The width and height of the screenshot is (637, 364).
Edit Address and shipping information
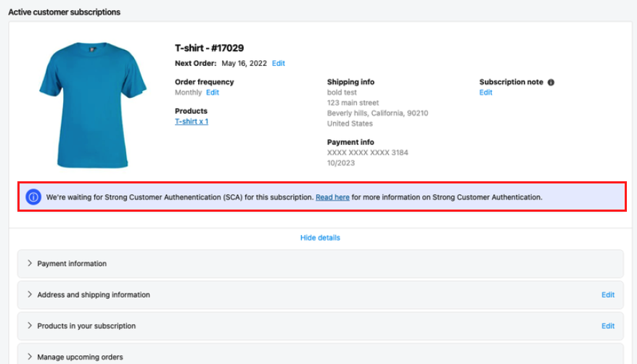[608, 295]
